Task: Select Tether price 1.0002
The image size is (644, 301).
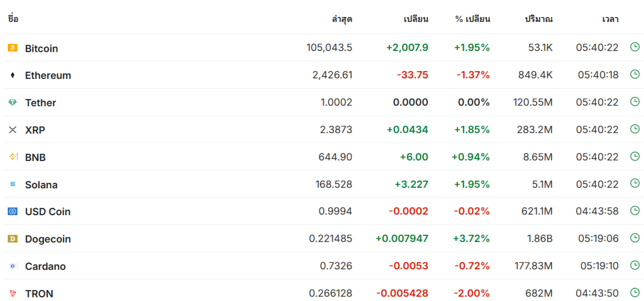Action: pos(336,102)
